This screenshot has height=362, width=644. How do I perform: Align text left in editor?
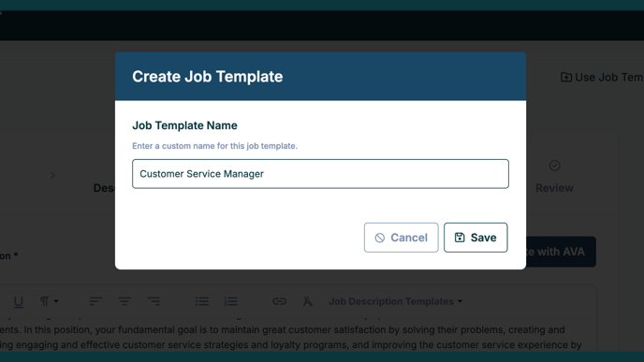pos(95,301)
